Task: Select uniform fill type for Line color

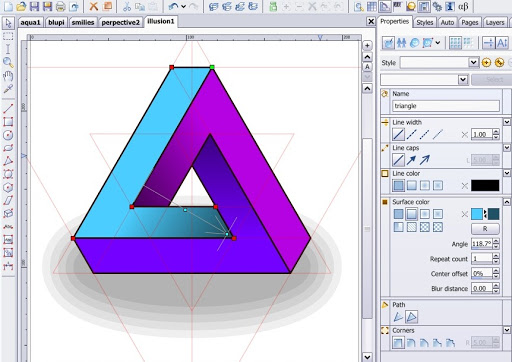Action: (x=398, y=185)
